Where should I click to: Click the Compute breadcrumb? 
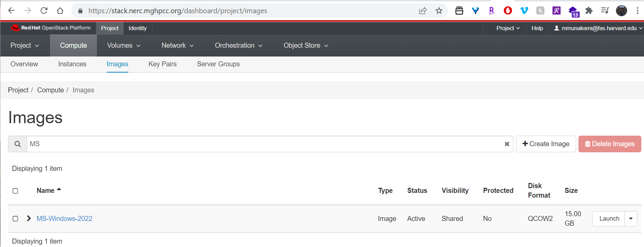[x=50, y=90]
